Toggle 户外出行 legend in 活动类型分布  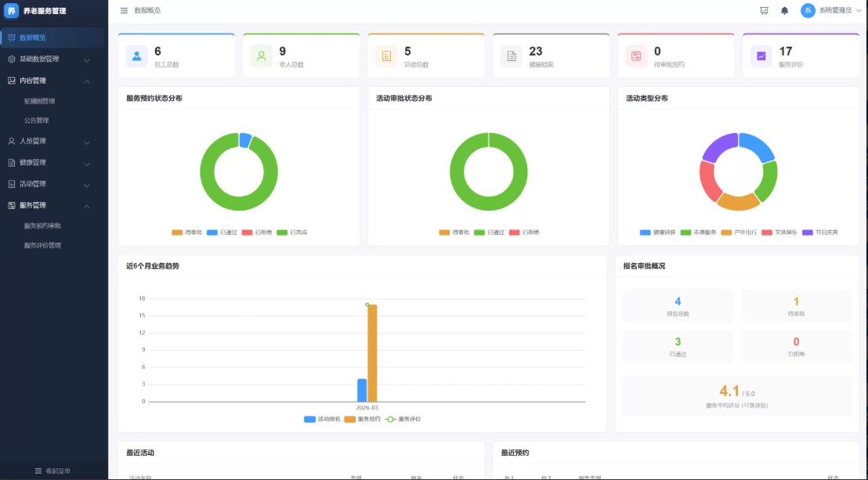[x=739, y=233]
